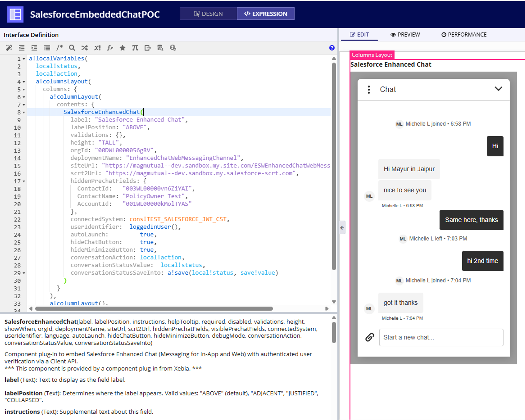This screenshot has width=525, height=420.
Task: Click editor scroll-up arrow
Action: [x=334, y=58]
